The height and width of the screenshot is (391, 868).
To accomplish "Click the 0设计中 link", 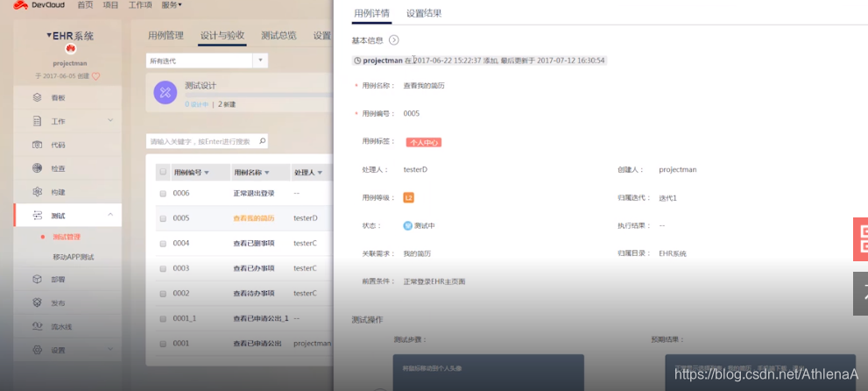I will pos(196,104).
